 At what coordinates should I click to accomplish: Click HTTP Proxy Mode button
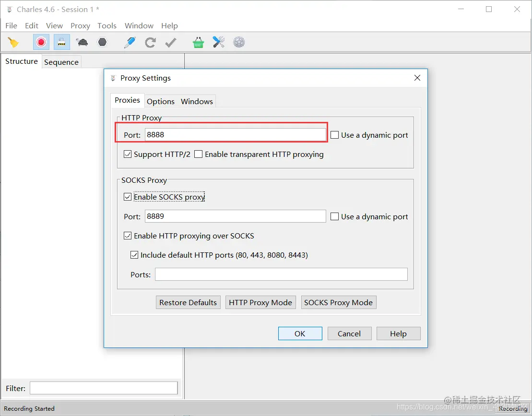point(260,302)
